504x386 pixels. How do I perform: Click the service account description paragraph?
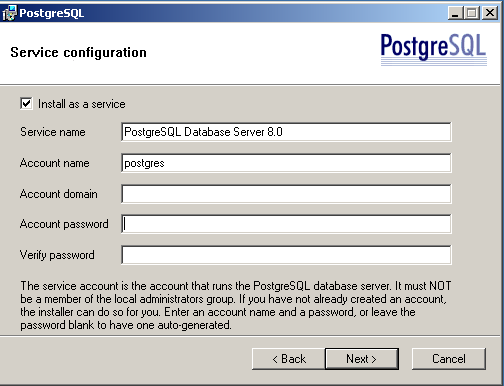click(x=236, y=305)
